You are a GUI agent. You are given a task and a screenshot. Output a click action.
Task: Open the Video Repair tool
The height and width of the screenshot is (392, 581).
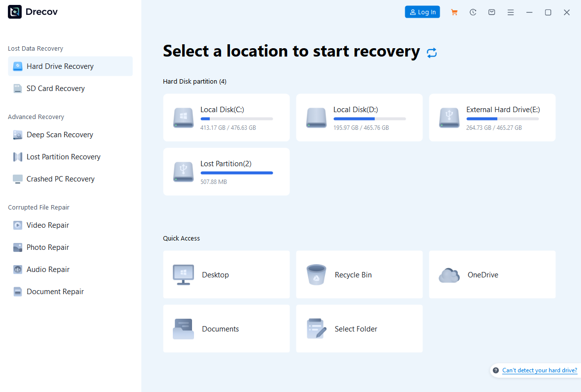coord(47,225)
